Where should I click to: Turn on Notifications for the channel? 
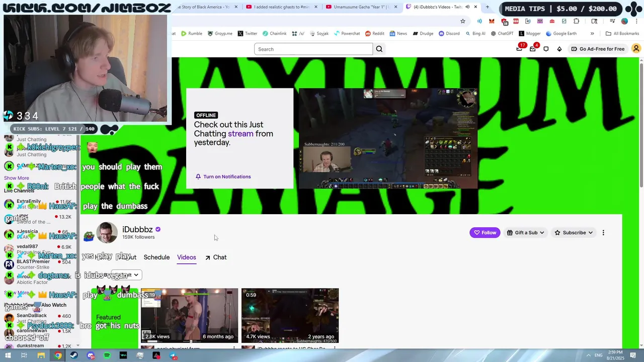223,176
